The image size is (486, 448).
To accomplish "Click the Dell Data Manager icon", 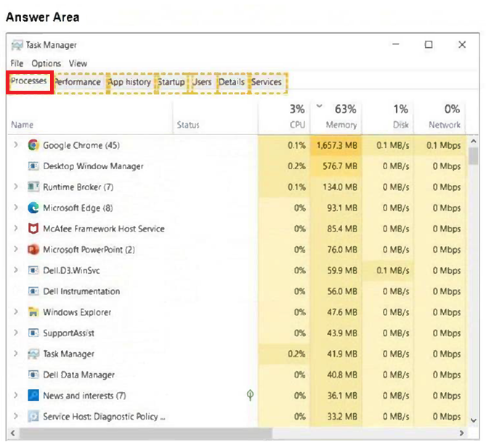I will 33,375.
